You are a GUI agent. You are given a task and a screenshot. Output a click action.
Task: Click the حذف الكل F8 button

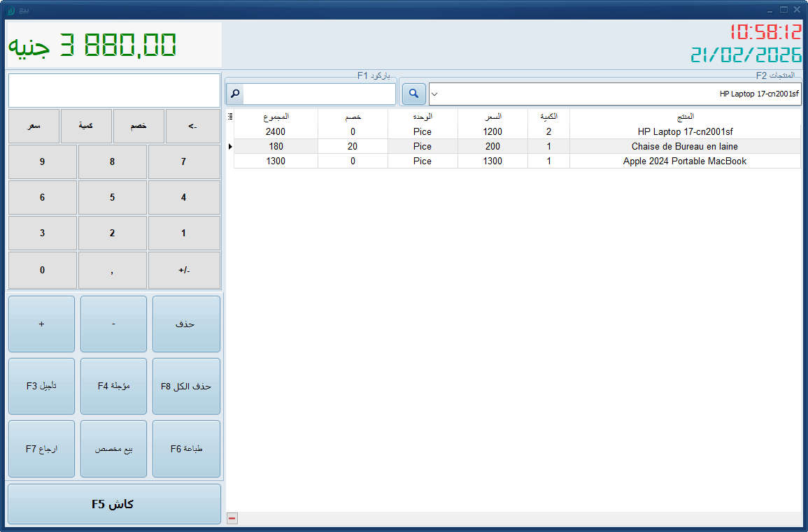pos(186,387)
